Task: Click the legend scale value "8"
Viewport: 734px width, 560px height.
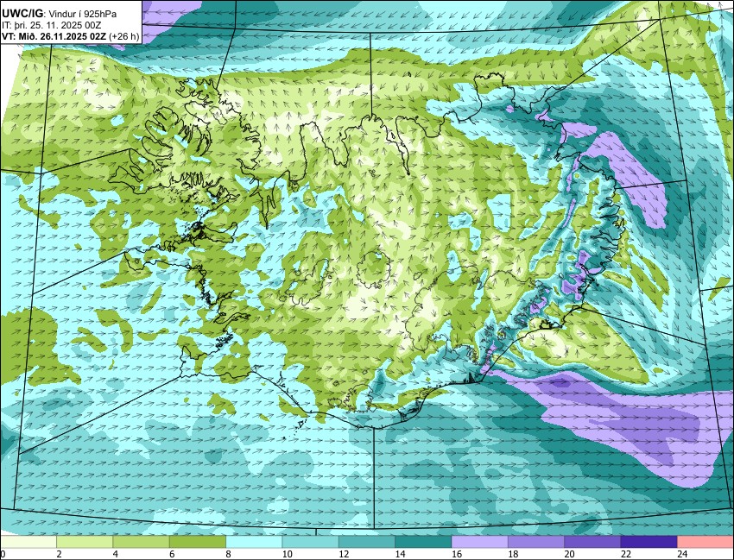Action: [228, 554]
